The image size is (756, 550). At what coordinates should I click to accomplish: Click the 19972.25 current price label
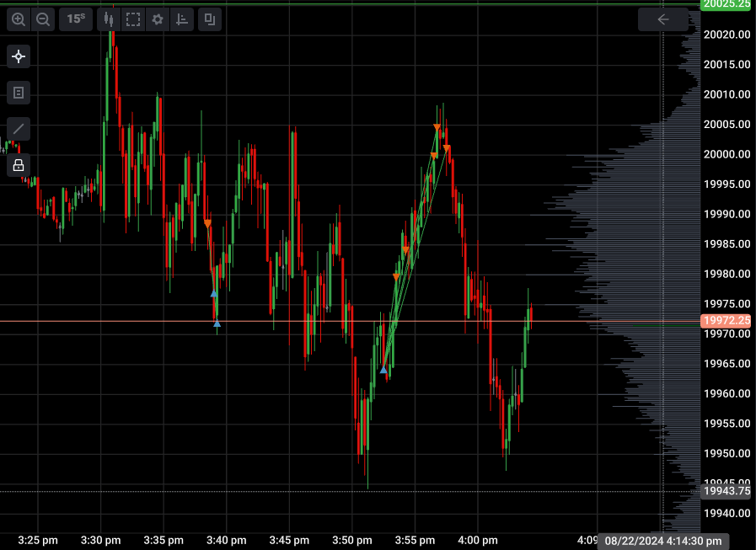pyautogui.click(x=727, y=321)
